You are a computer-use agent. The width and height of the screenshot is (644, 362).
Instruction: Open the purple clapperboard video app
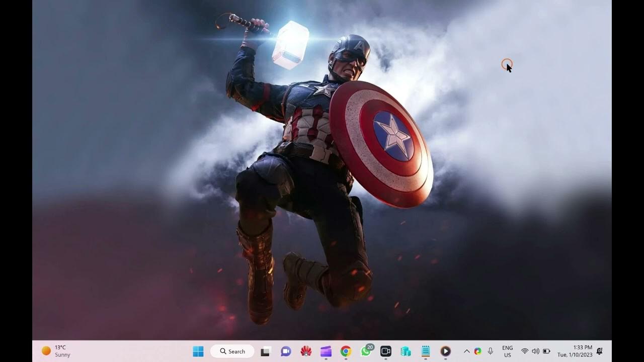326,351
